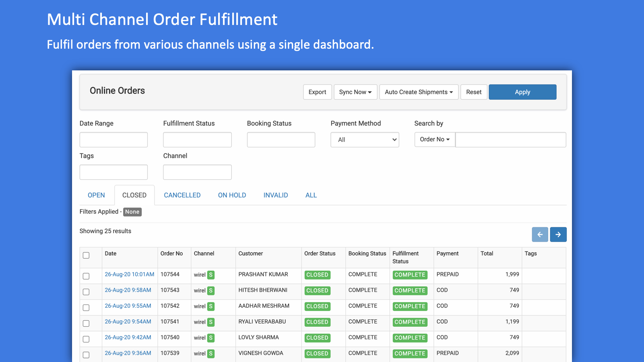The height and width of the screenshot is (362, 644).
Task: Click the previous page arrow icon
Action: (540, 234)
